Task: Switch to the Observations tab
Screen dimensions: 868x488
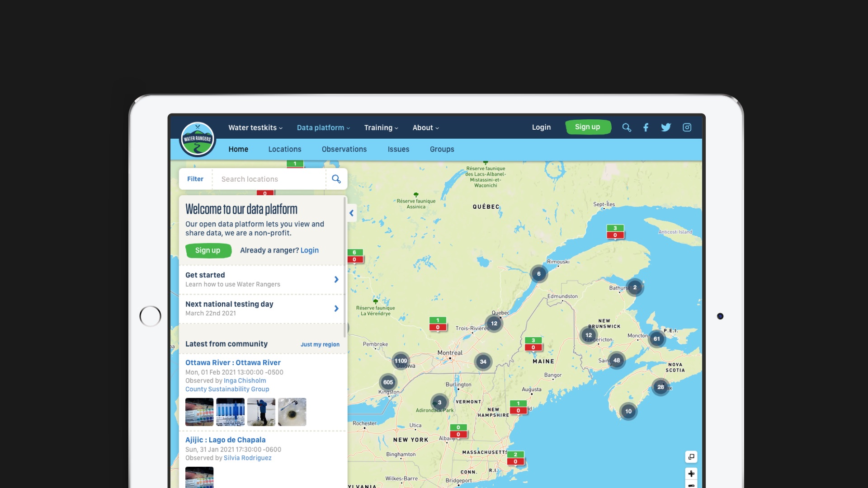Action: pos(344,149)
